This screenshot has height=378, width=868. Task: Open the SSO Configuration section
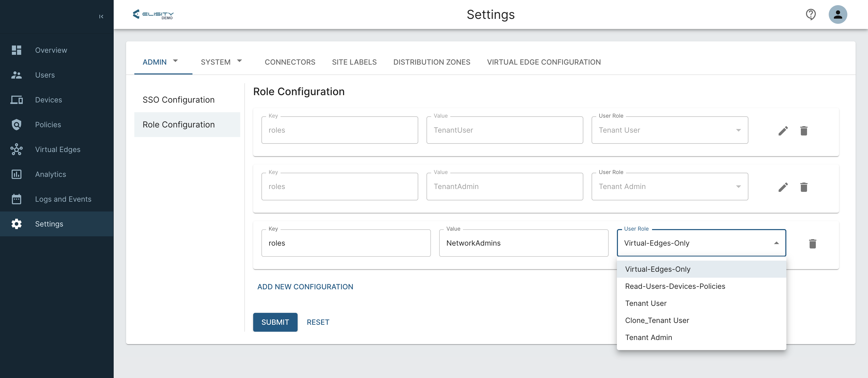[179, 100]
